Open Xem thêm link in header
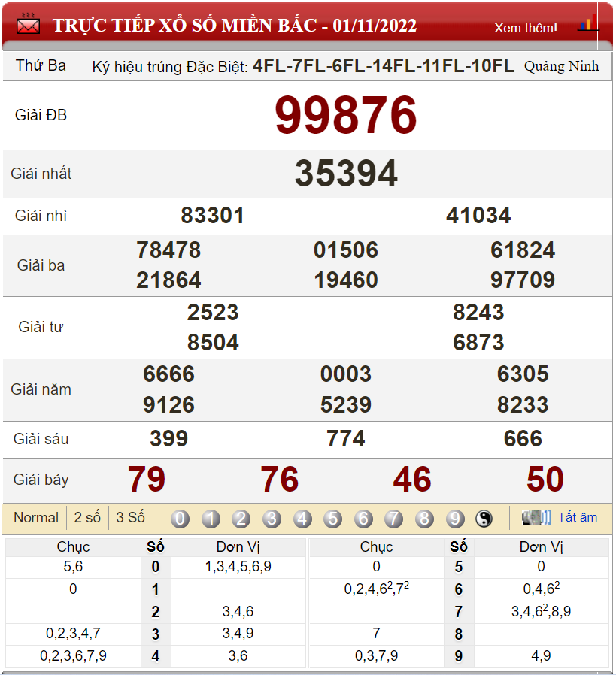Viewport: 616px width, 675px height. click(x=531, y=28)
